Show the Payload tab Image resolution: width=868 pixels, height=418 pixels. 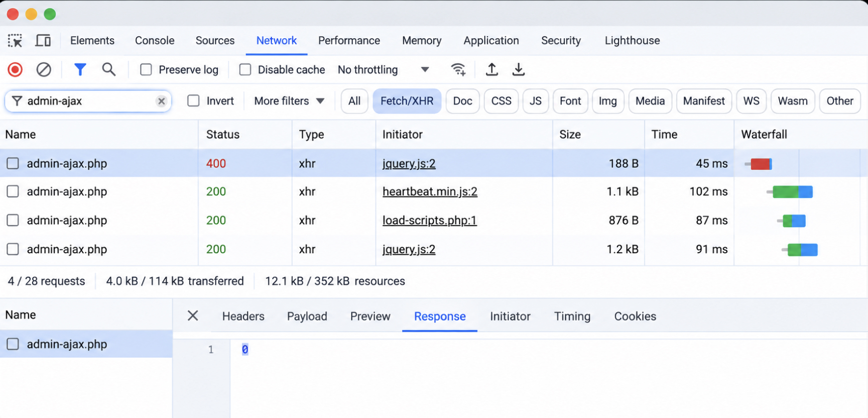pyautogui.click(x=307, y=316)
